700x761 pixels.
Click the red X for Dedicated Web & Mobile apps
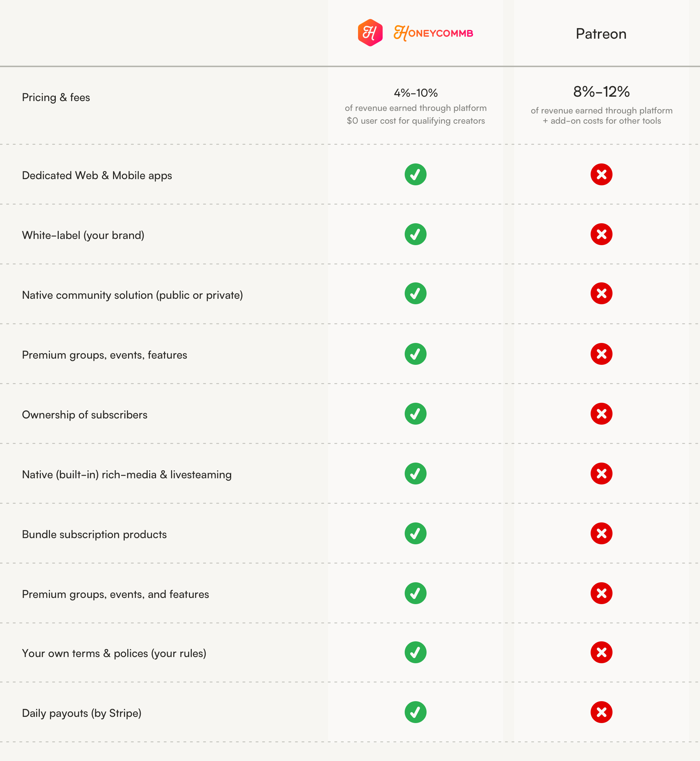pyautogui.click(x=602, y=174)
